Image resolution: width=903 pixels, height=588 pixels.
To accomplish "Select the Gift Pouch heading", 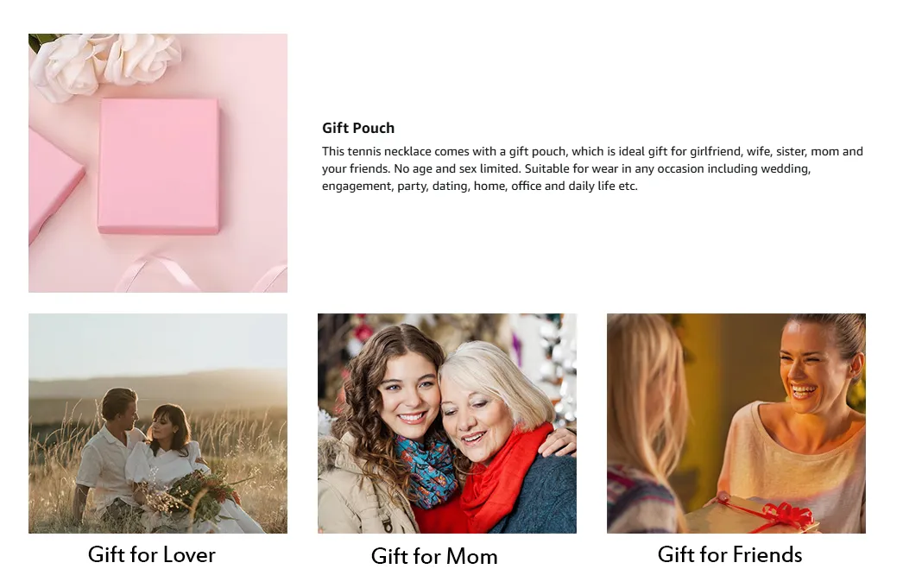I will 358,128.
